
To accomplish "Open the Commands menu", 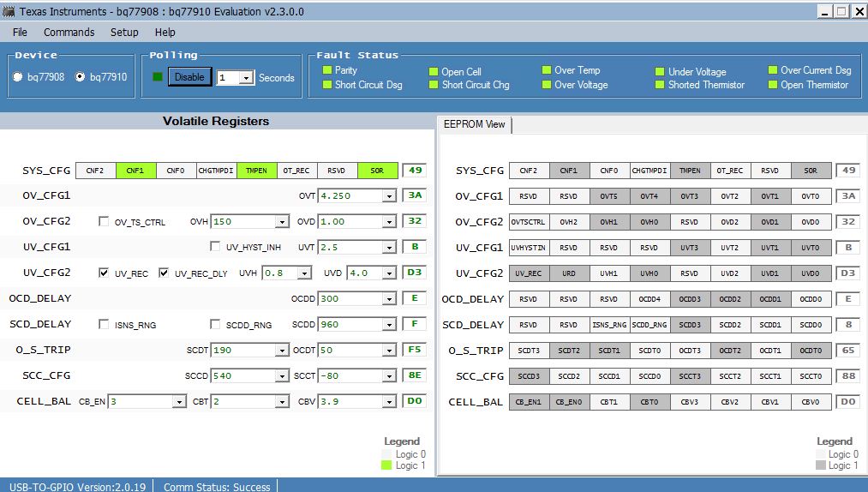I will [x=69, y=32].
